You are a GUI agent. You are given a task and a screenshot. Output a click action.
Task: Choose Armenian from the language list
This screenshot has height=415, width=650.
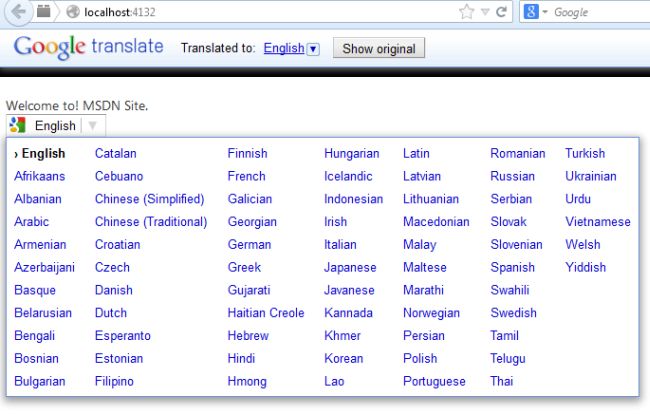click(40, 245)
